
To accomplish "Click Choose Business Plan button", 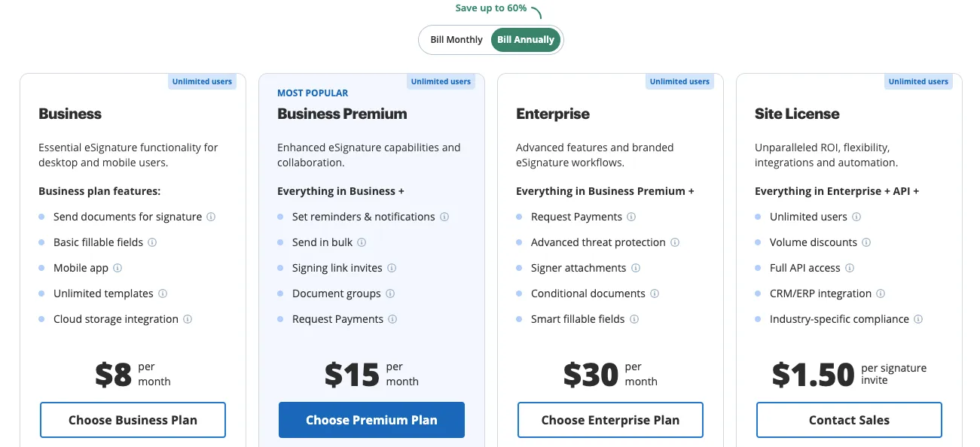I will tap(133, 420).
